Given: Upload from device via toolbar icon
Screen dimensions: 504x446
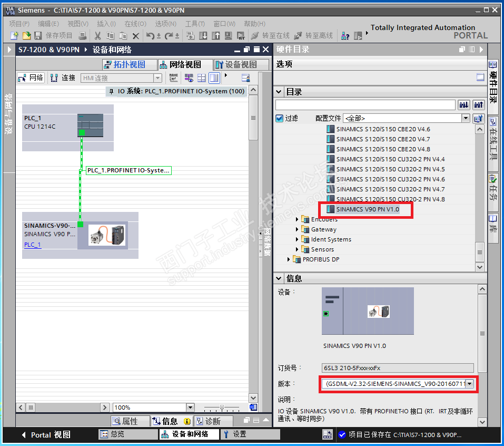Looking at the screenshot, I should (216, 36).
